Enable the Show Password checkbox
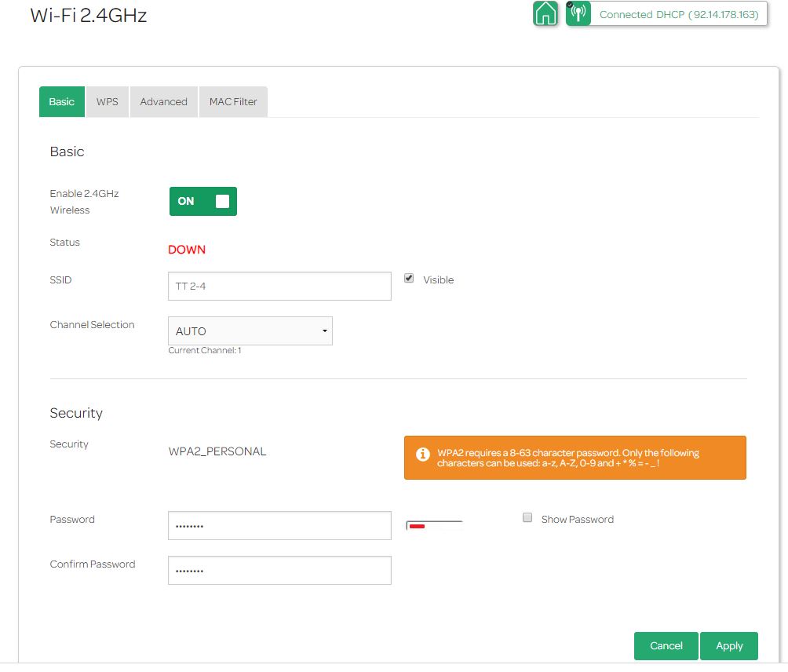Image resolution: width=788 pixels, height=672 pixels. coord(527,518)
